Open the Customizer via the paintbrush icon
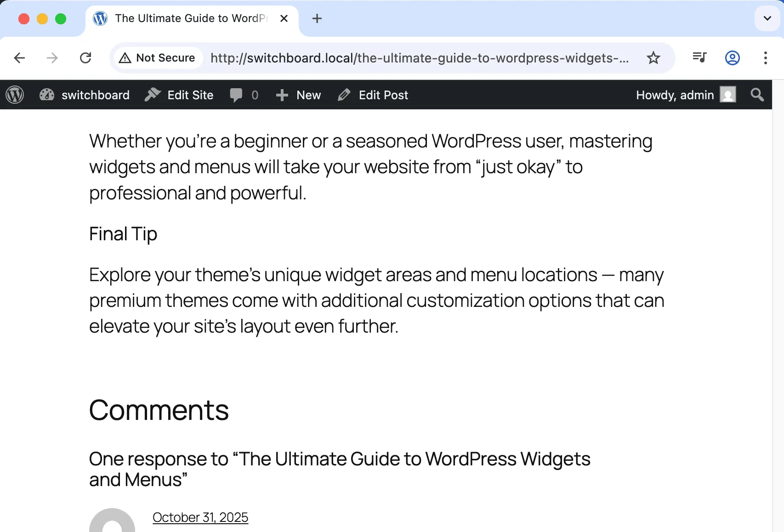This screenshot has height=532, width=784. [47, 95]
